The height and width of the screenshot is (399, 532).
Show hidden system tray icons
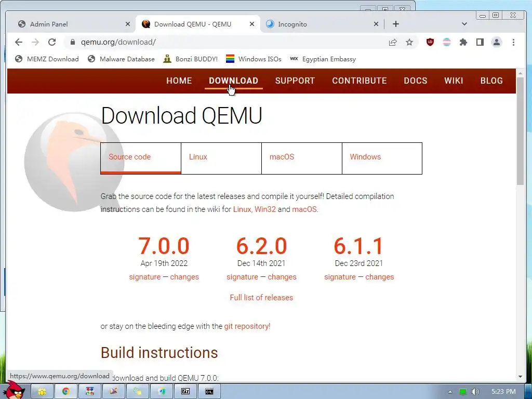click(450, 392)
